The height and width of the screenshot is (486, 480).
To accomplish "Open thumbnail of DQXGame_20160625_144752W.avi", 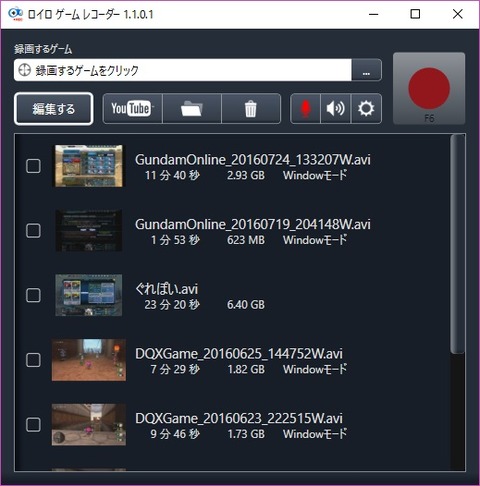I will 89,360.
